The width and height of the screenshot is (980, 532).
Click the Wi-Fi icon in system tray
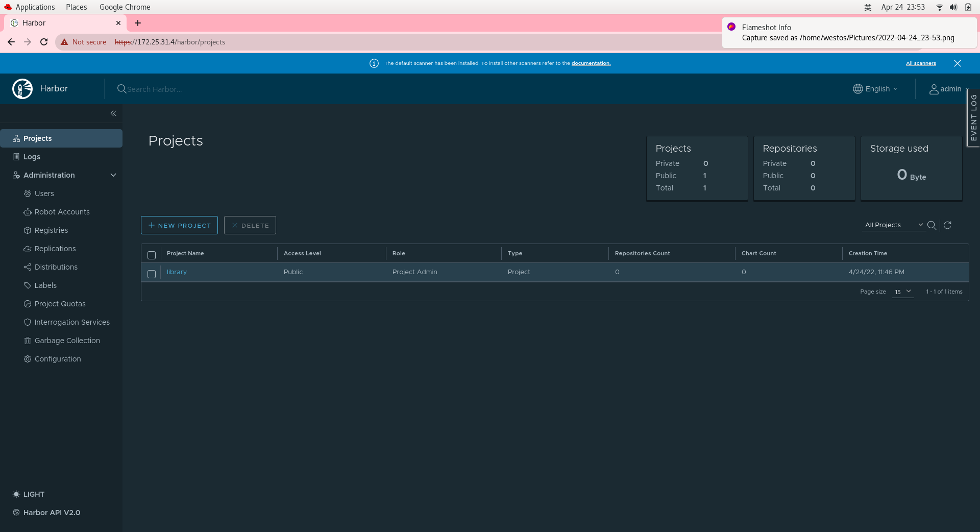tap(939, 7)
